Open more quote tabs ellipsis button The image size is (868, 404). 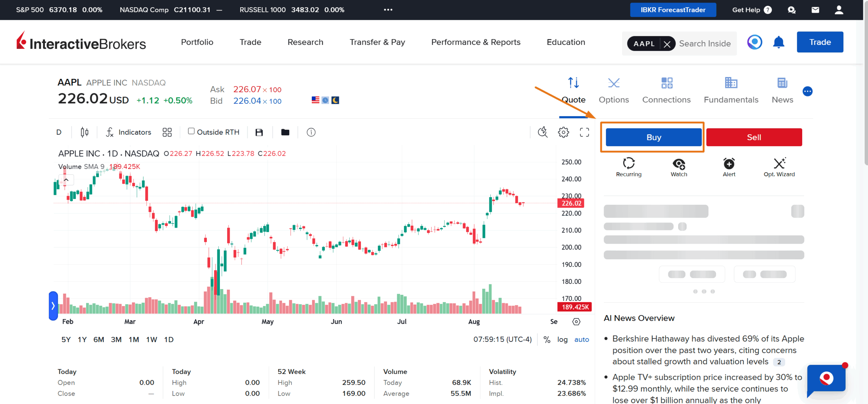pyautogui.click(x=808, y=92)
